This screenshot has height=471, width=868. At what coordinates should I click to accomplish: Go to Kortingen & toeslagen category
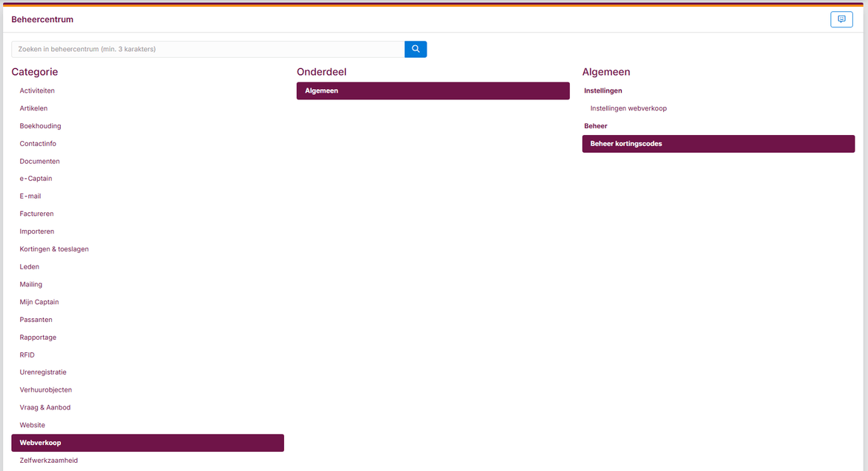click(x=54, y=249)
